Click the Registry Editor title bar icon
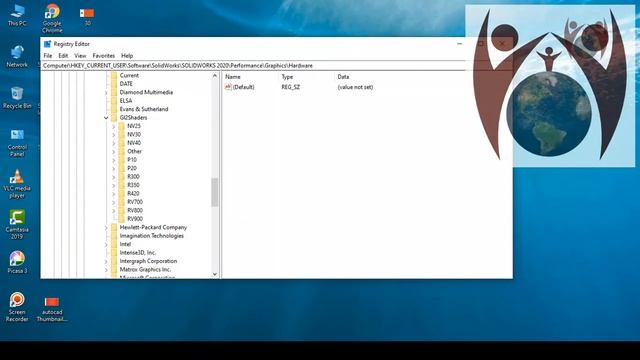640x360 pixels. click(47, 44)
